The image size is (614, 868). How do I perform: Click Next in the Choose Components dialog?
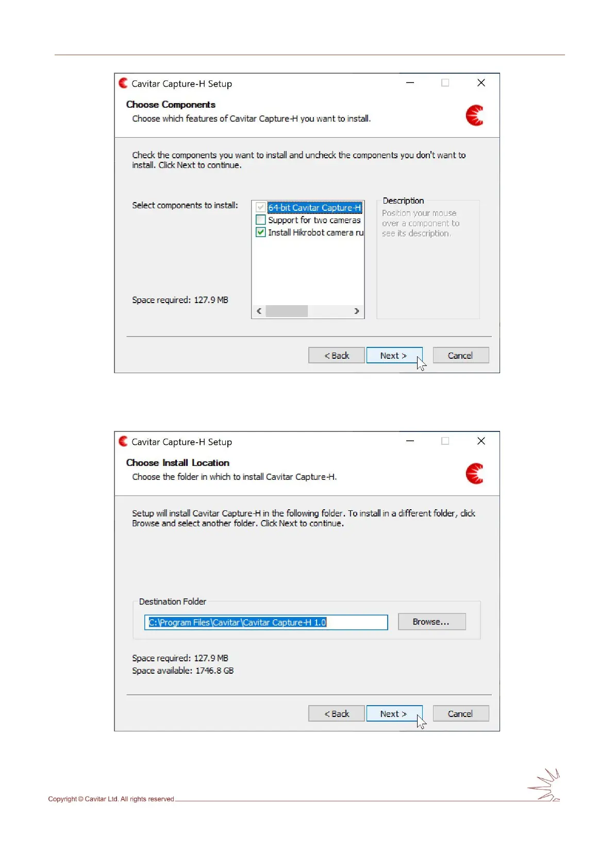[x=394, y=355]
